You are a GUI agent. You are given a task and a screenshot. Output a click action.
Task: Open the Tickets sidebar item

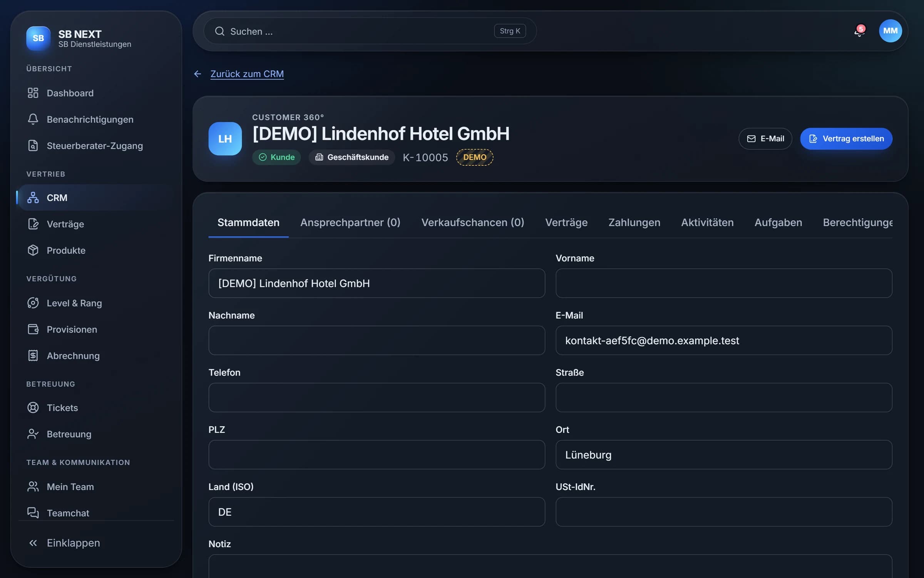96,408
